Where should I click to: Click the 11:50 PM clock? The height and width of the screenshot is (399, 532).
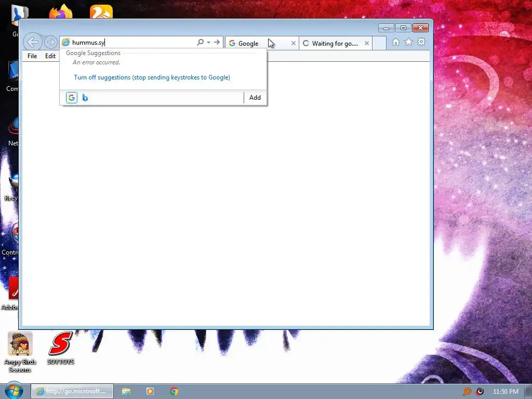coord(506,392)
